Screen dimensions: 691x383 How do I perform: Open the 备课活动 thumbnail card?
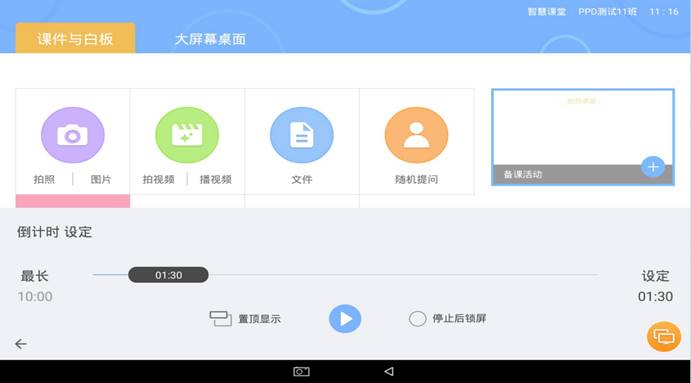[583, 137]
